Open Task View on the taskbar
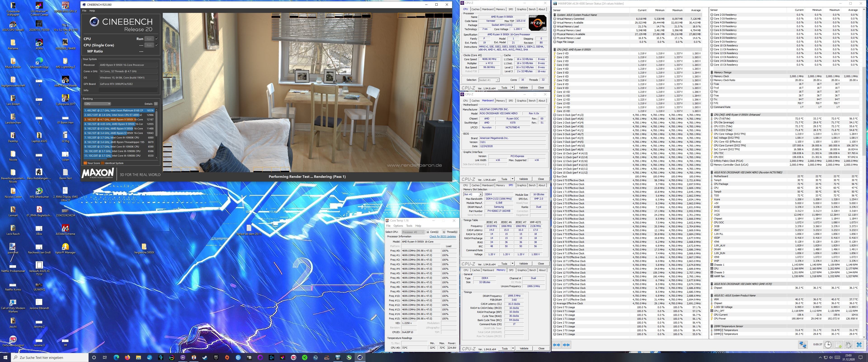 click(x=105, y=357)
